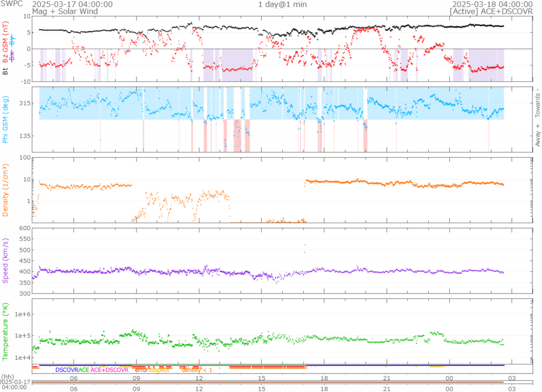542x392 pixels.
Task: Click the 1e+4 tick on Temperature axis
Action: pyautogui.click(x=22, y=358)
